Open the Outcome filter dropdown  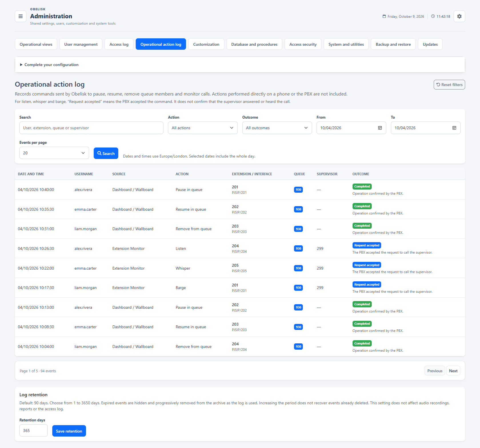pos(277,128)
